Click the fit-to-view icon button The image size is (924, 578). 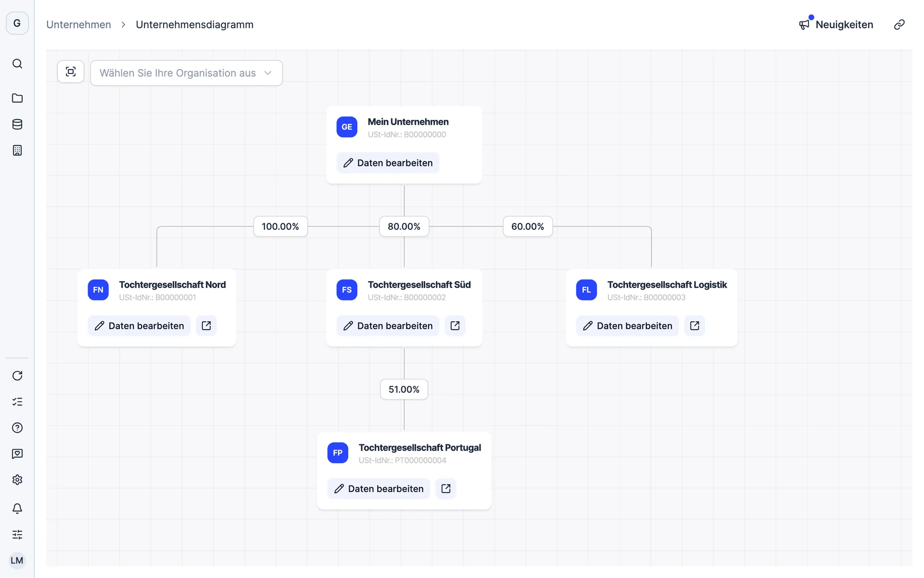click(x=71, y=72)
